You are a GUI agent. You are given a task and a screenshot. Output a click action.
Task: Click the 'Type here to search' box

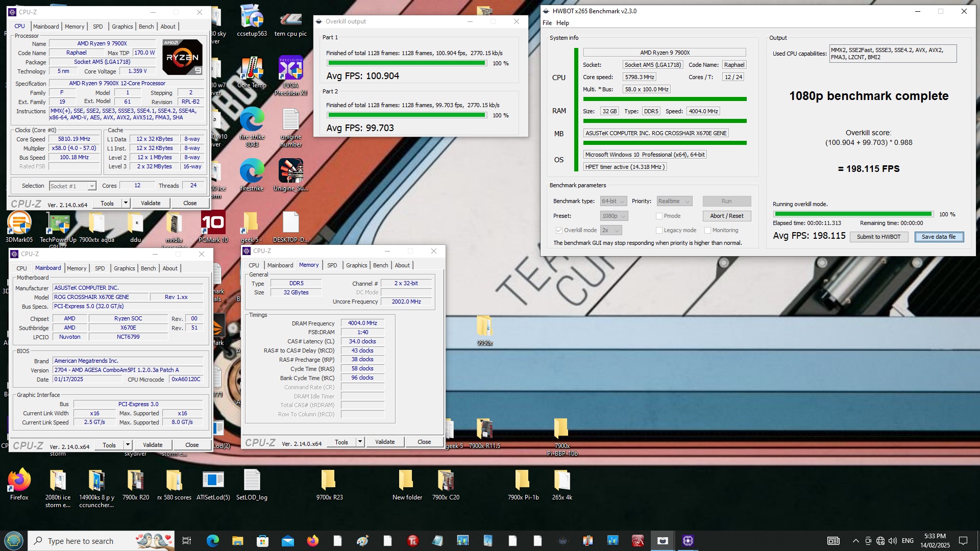(101, 541)
